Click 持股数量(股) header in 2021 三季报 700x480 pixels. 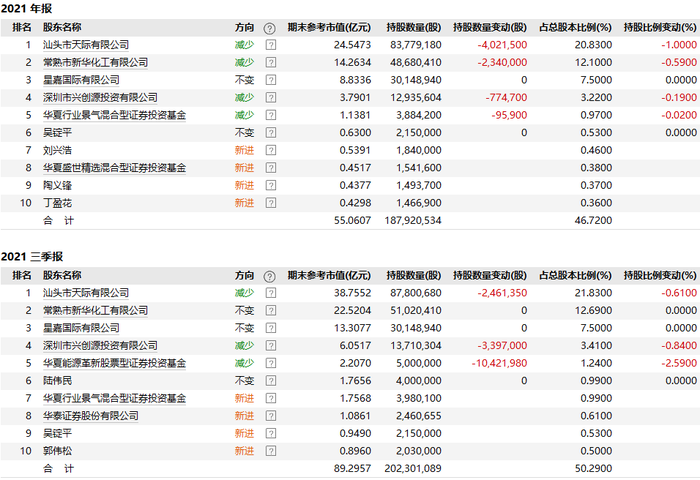click(414, 275)
